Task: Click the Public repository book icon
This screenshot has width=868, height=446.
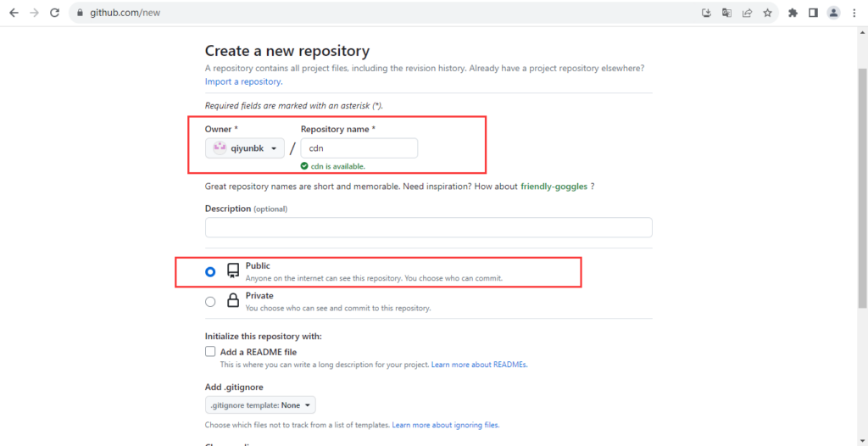Action: point(233,271)
